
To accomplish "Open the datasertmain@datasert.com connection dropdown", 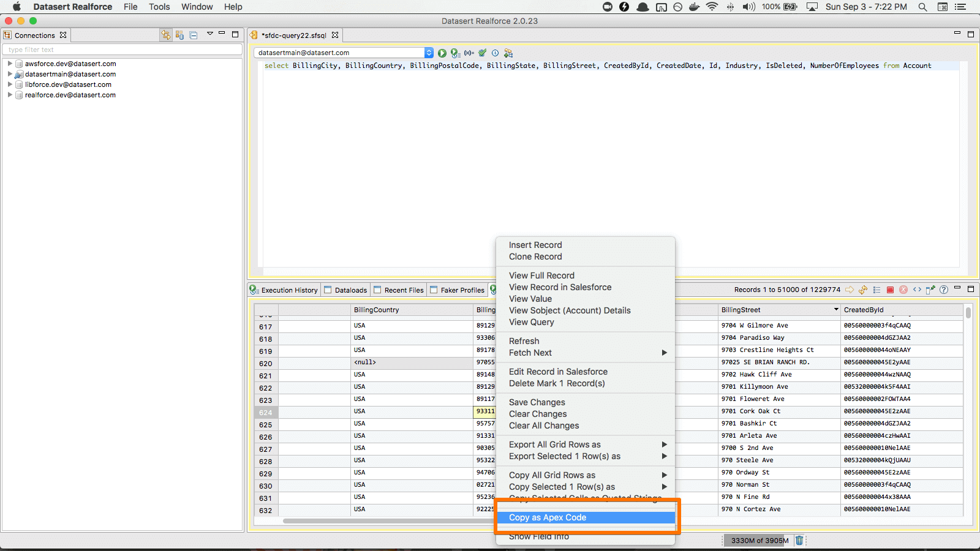I will pos(429,53).
